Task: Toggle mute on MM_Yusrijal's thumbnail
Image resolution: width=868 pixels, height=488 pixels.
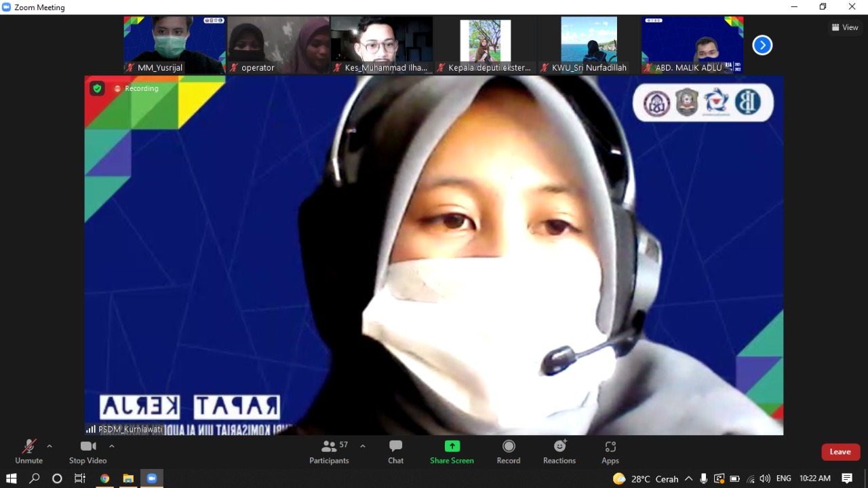Action: tap(129, 67)
